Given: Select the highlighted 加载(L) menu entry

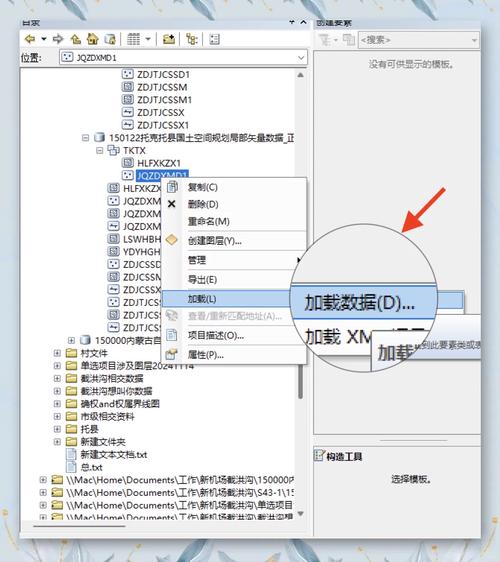Looking at the screenshot, I should 227,299.
